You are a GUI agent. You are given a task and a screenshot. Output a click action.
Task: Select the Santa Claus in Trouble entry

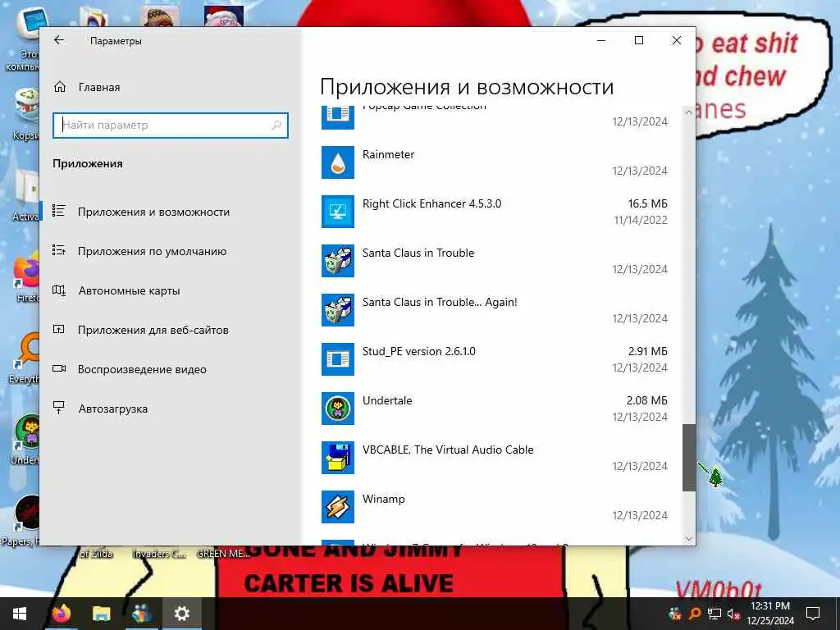[418, 253]
